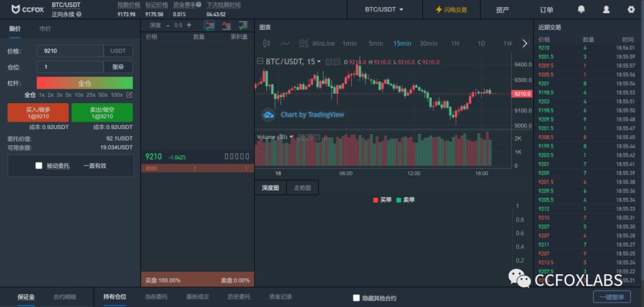Screen dimensions: 644x307
Task: Open 资产 in top navigation
Action: (x=502, y=10)
